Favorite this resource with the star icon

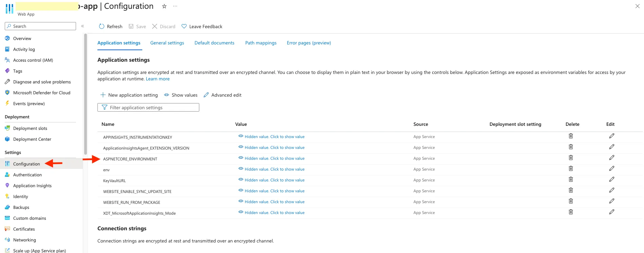[164, 6]
